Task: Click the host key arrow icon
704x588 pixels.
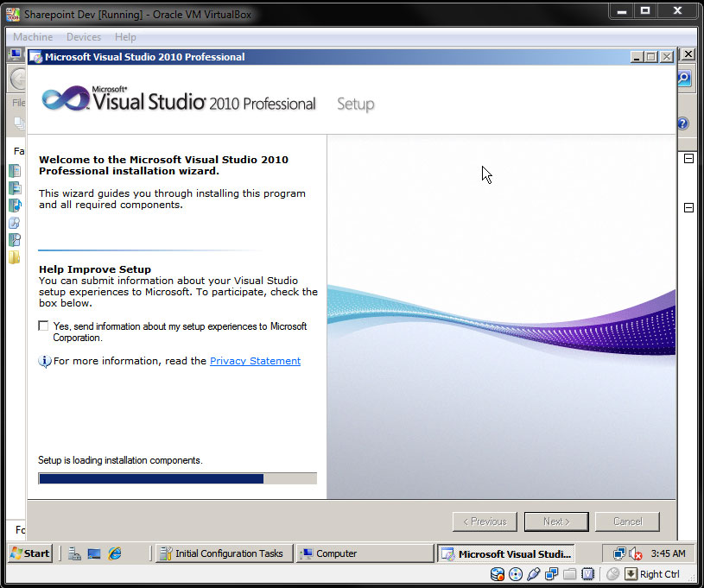Action: [x=631, y=574]
